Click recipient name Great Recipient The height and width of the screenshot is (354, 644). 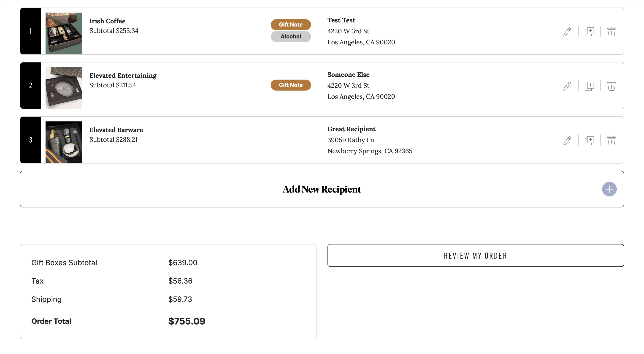coord(351,129)
